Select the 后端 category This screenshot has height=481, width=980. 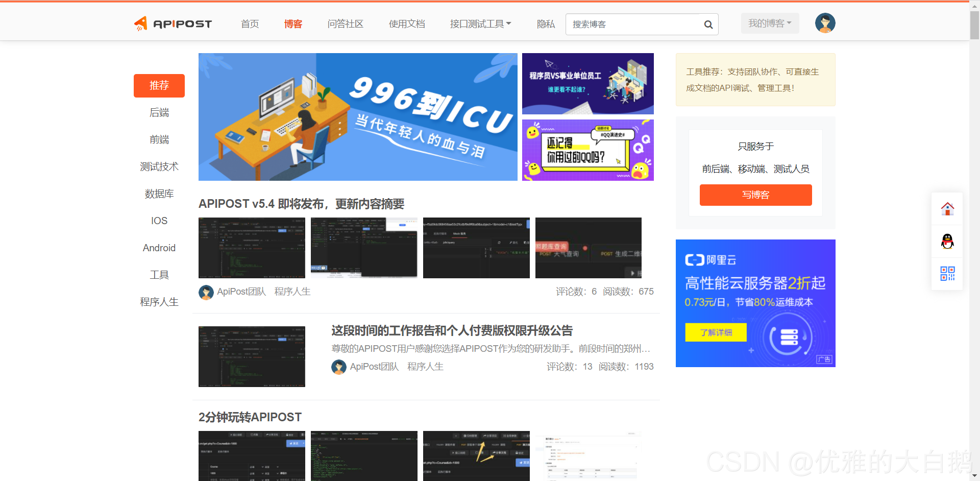[159, 112]
